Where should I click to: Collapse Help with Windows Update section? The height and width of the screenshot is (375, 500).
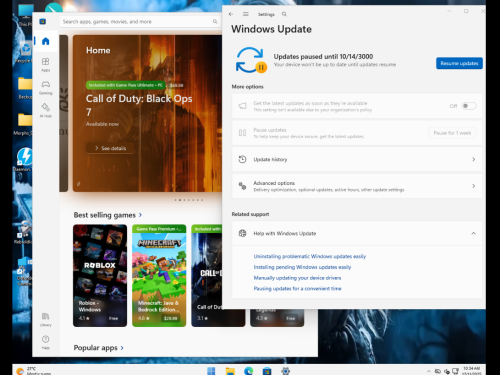coord(473,233)
